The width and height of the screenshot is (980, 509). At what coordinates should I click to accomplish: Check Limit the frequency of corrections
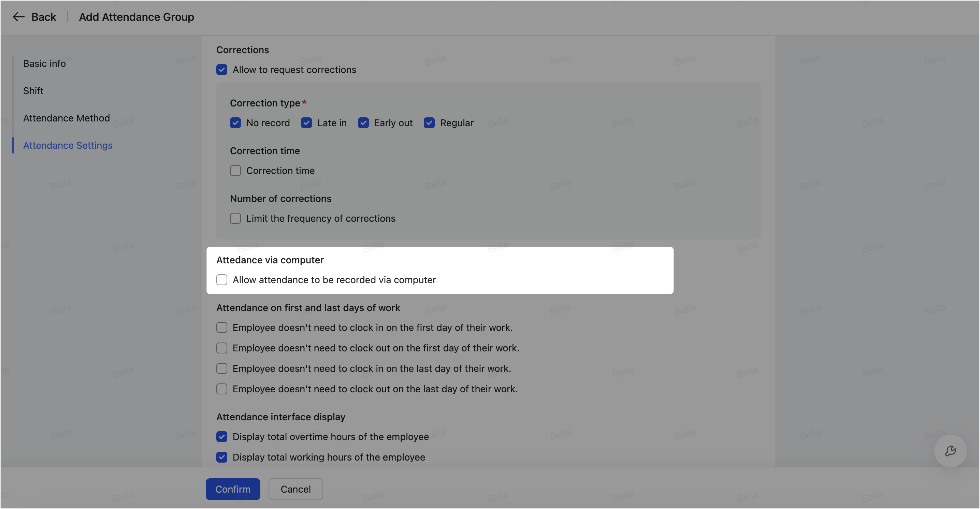coord(235,218)
